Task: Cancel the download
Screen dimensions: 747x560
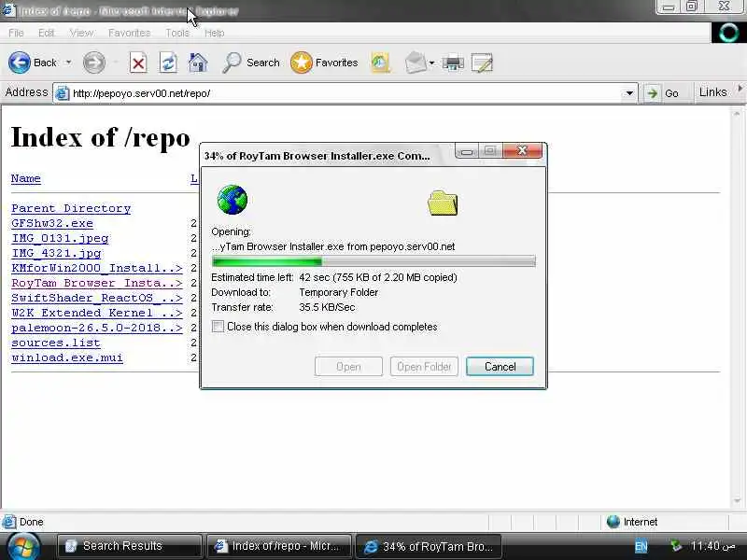Action: click(500, 366)
